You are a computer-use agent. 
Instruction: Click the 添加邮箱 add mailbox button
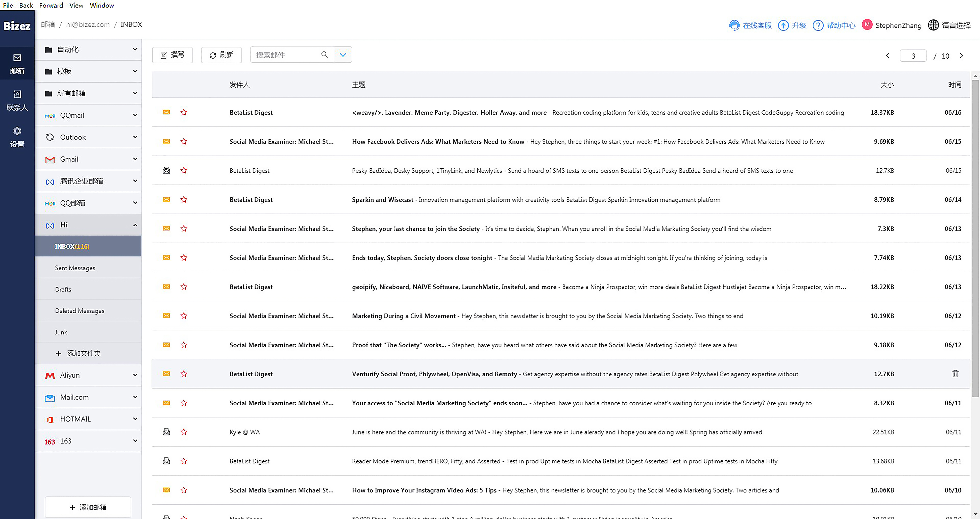pyautogui.click(x=88, y=507)
